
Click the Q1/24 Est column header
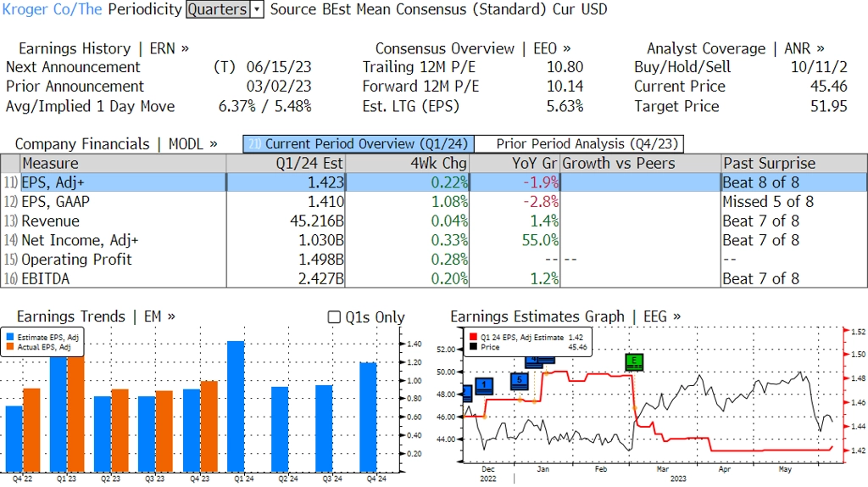click(286, 164)
